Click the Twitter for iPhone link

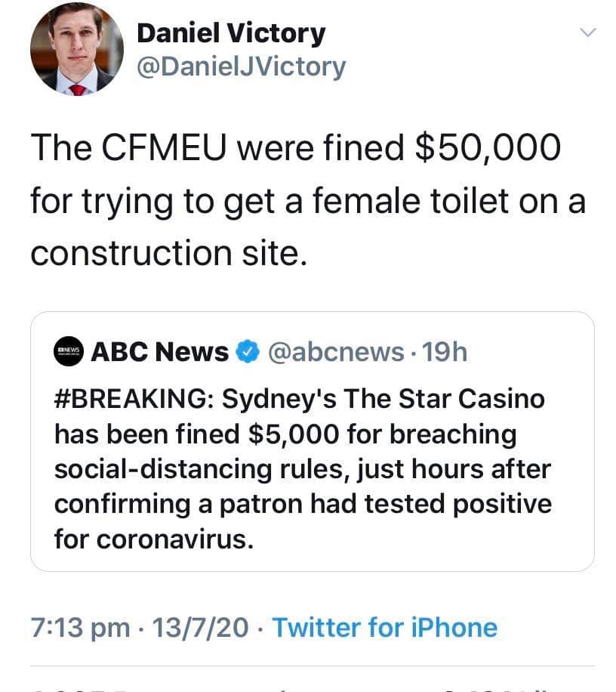tap(384, 627)
